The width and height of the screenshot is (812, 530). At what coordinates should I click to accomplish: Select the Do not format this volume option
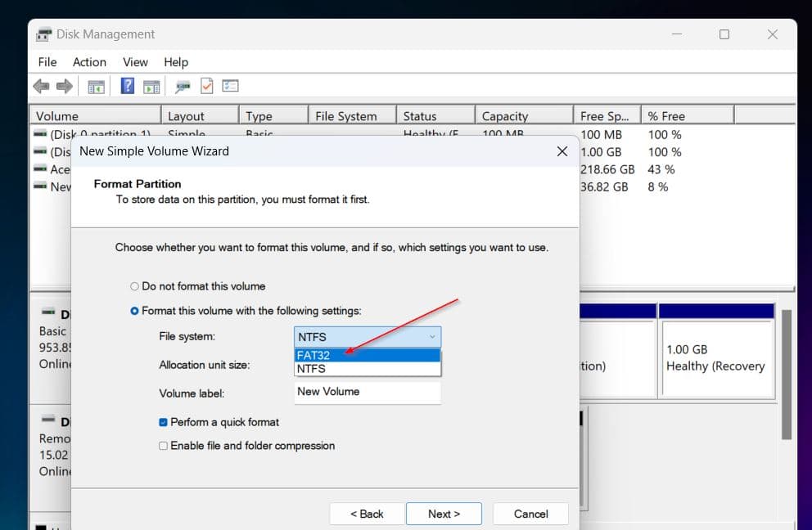tap(133, 286)
